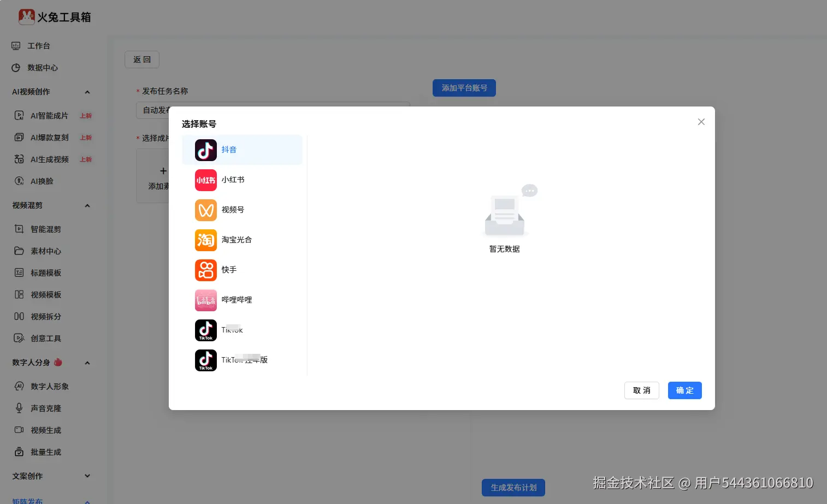Collapse the 视频混剪 section chevron
The image size is (827, 504).
click(x=87, y=206)
